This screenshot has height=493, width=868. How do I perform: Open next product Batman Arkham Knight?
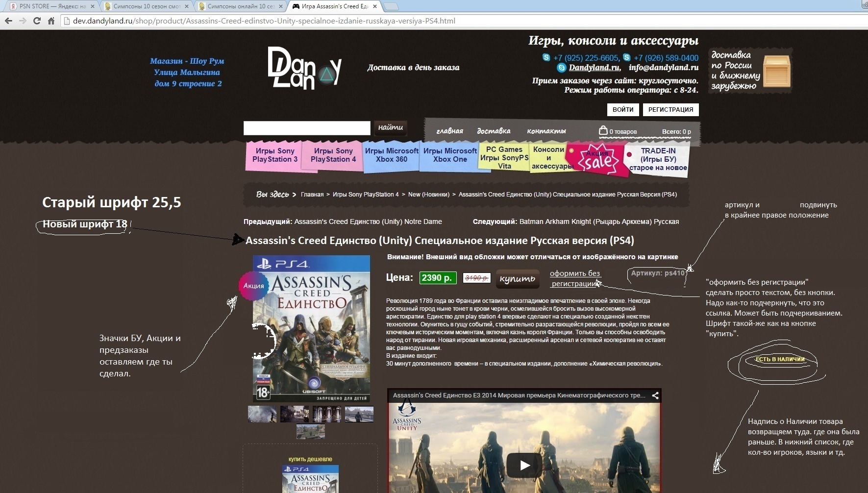point(599,222)
